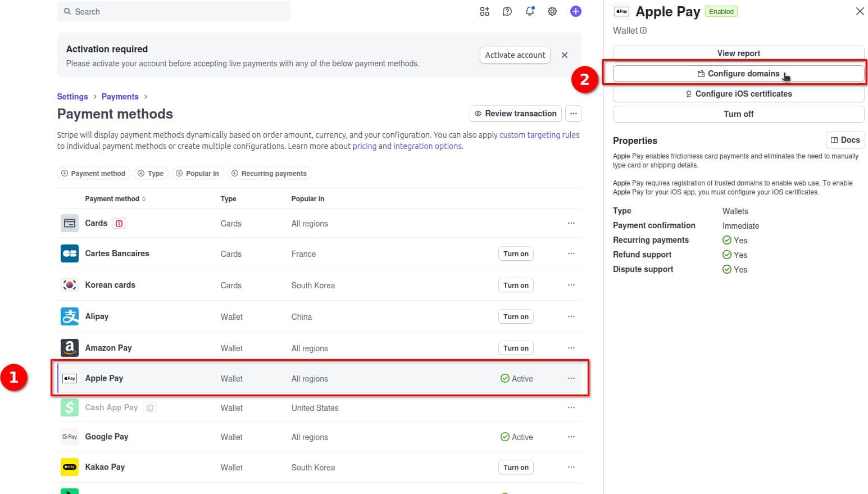
Task: Add the Popular in filter chip
Action: [x=197, y=173]
